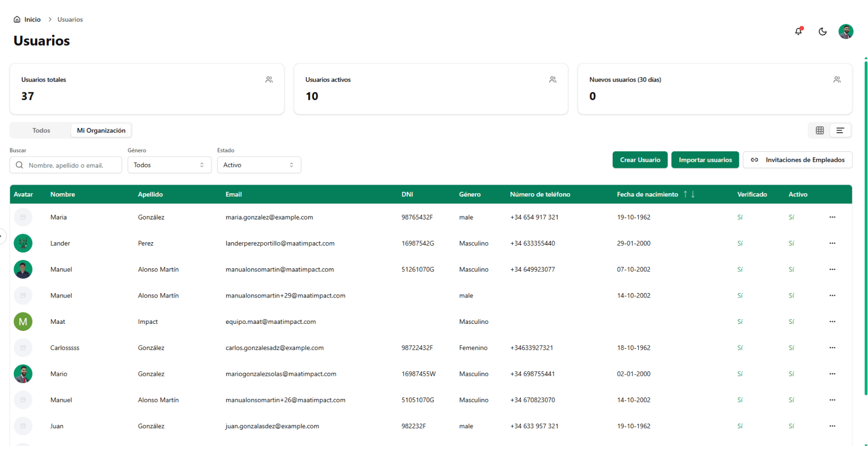Select the Mi Organización tab
This screenshot has width=868, height=454.
101,130
